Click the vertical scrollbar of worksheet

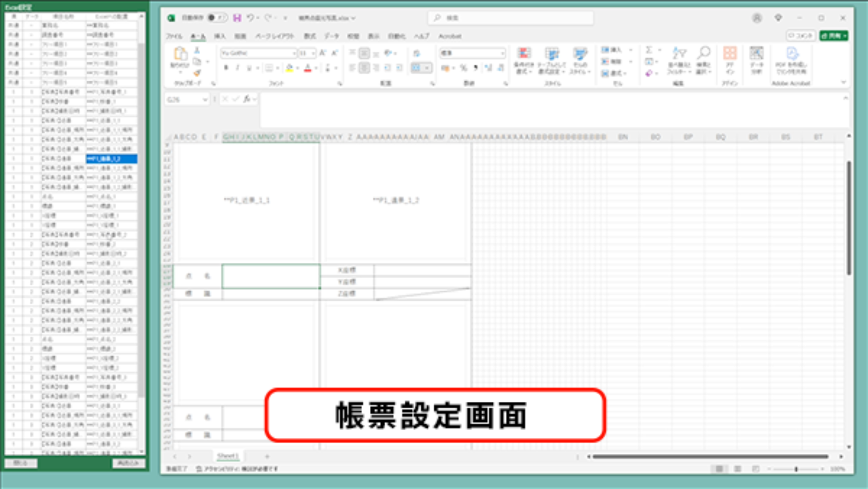coord(849,217)
